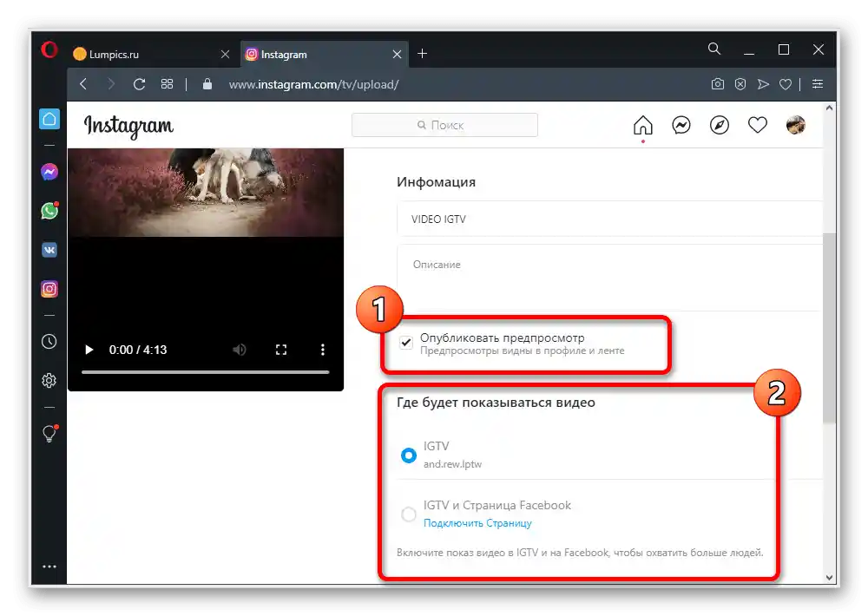Open the sidebar home icon

coord(49,119)
